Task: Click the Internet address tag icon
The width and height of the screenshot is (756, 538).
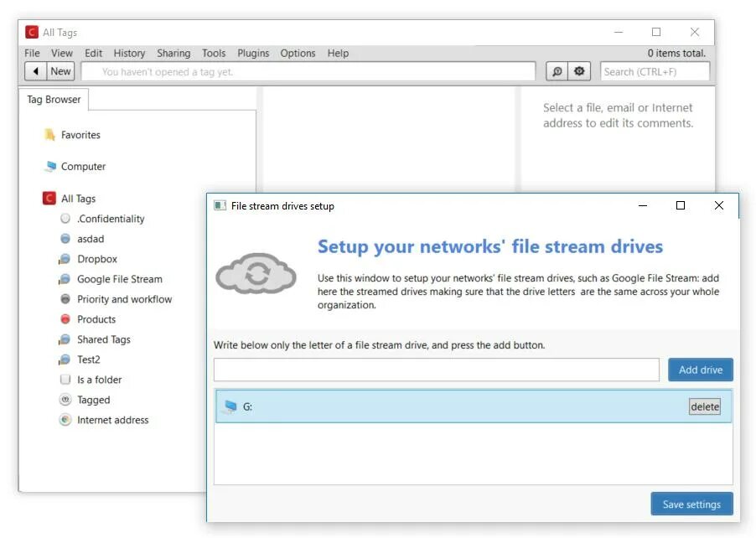Action: [x=65, y=420]
